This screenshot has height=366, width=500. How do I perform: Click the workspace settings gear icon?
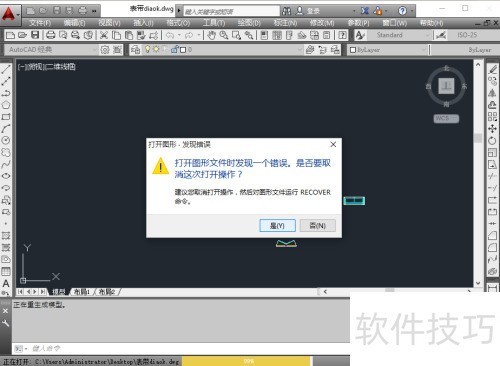105,50
